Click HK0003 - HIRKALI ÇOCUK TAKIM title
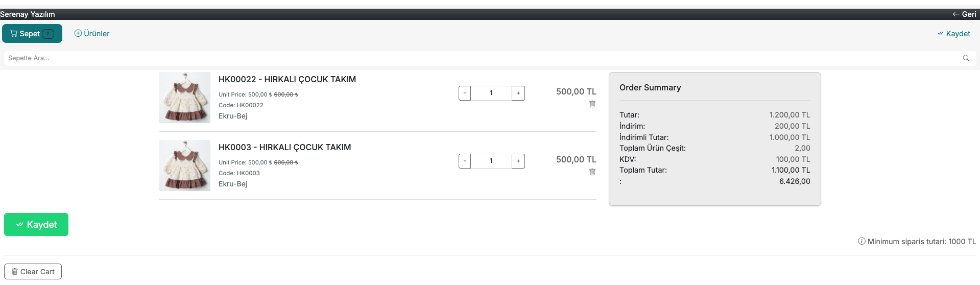980x285 pixels. (x=284, y=147)
